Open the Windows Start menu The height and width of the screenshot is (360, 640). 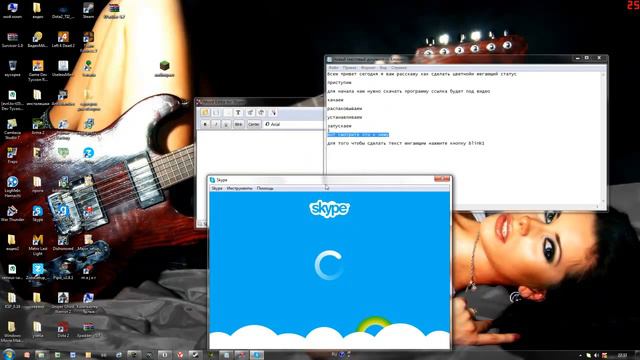(x=8, y=354)
